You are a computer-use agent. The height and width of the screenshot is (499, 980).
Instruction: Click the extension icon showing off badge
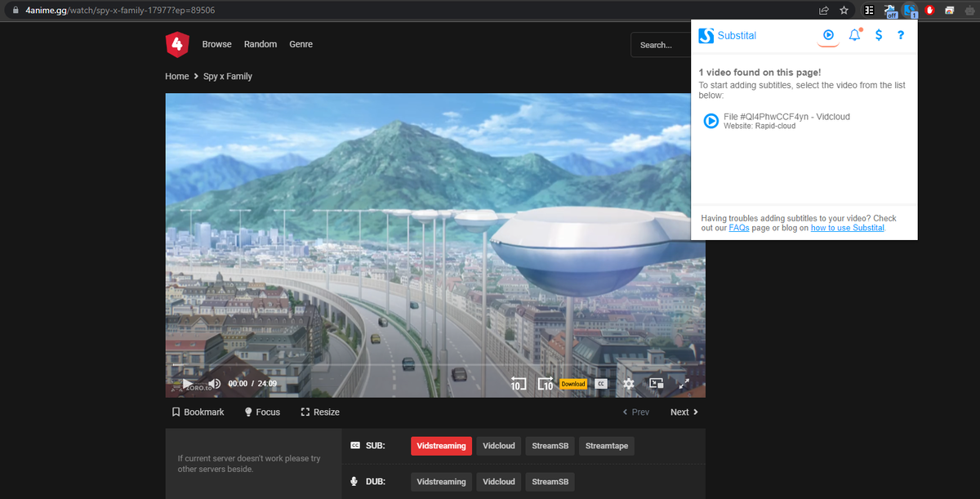coord(891,11)
